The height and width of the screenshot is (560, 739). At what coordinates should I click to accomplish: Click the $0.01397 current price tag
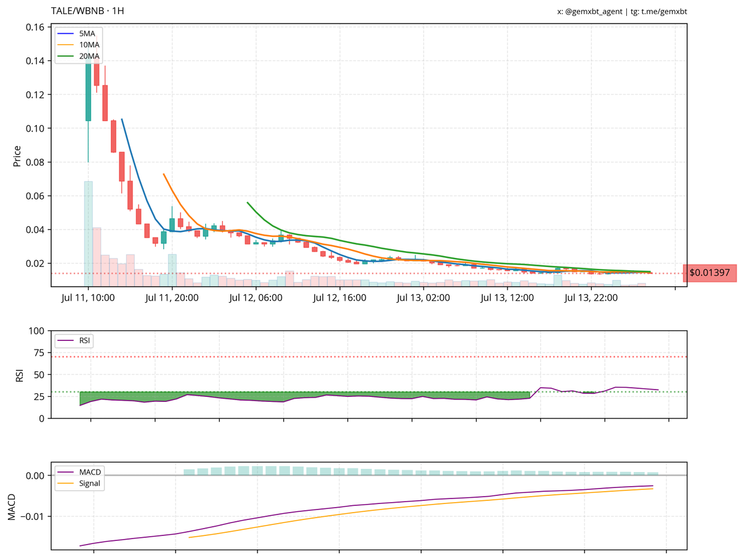[709, 273]
